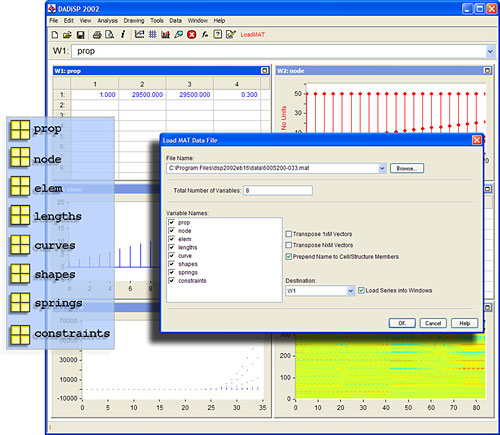
Task: Open Print Preview from the toolbar
Action: (109, 35)
